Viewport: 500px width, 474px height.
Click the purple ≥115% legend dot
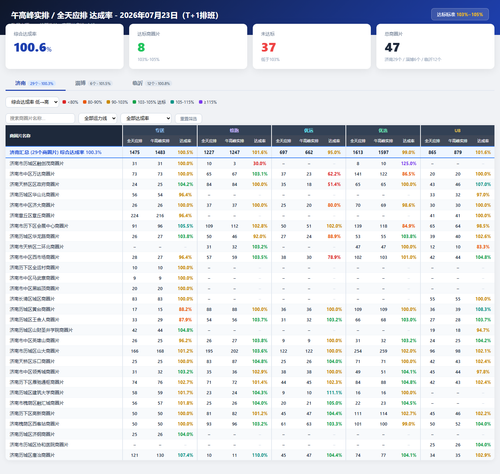coord(201,102)
